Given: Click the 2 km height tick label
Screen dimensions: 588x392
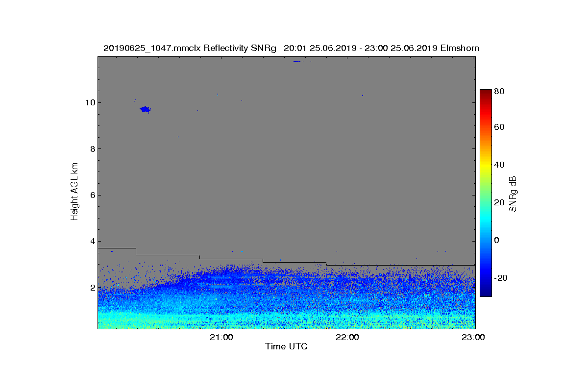Looking at the screenshot, I should click(92, 287).
